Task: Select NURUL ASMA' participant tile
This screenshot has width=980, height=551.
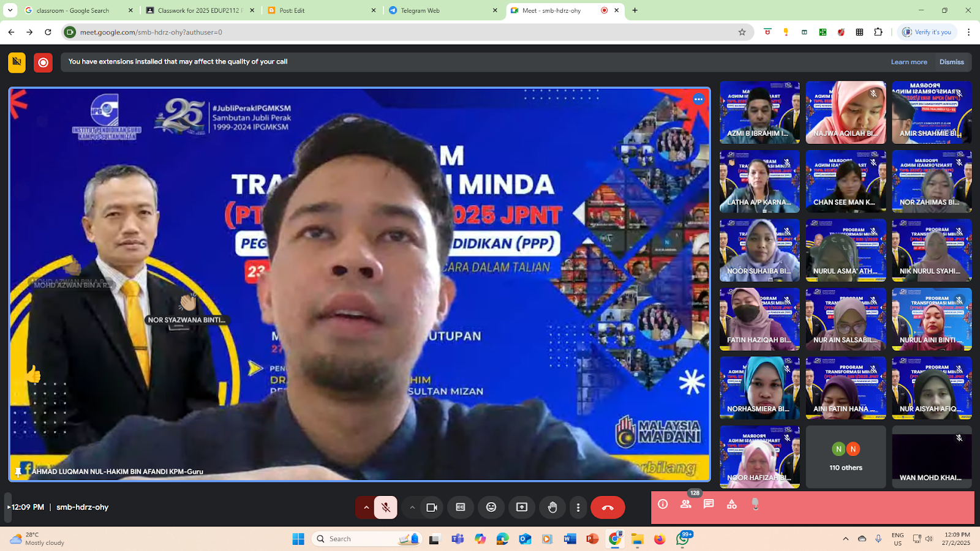Action: [x=846, y=250]
